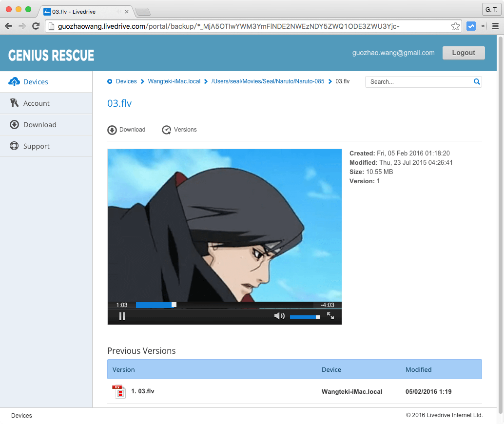The image size is (504, 424).
Task: Log out with the Logout button
Action: [x=463, y=53]
